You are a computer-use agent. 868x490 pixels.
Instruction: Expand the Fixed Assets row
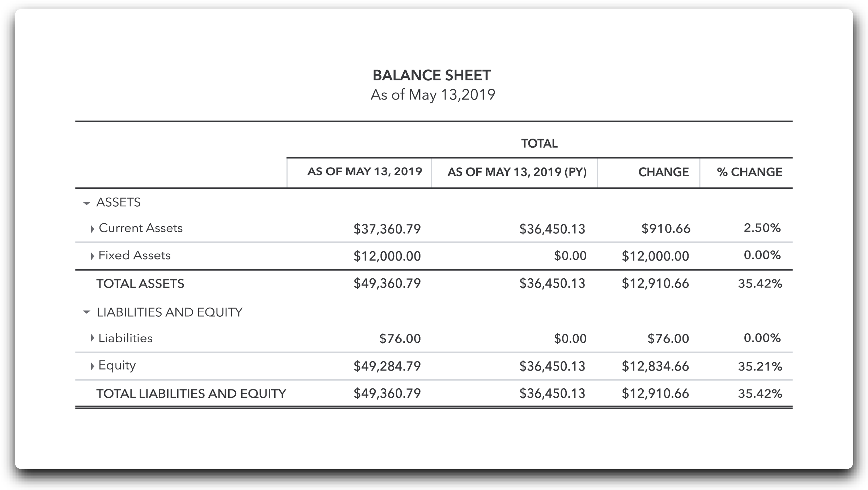point(93,256)
